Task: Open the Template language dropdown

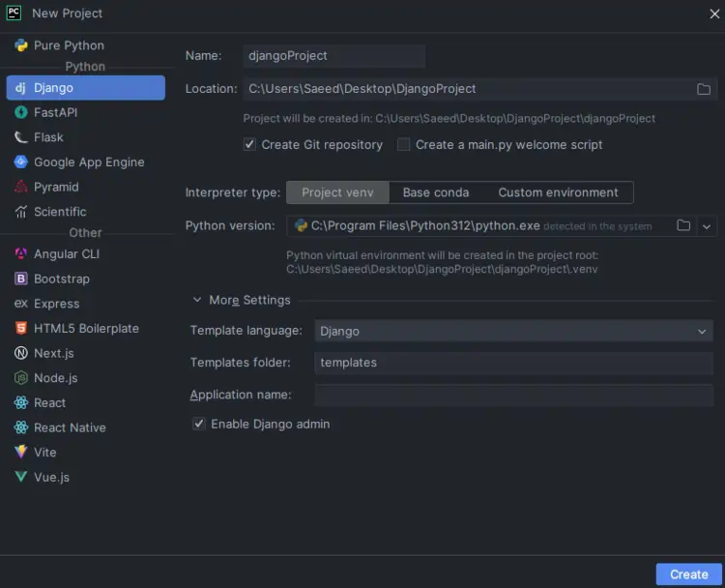Action: (x=513, y=332)
